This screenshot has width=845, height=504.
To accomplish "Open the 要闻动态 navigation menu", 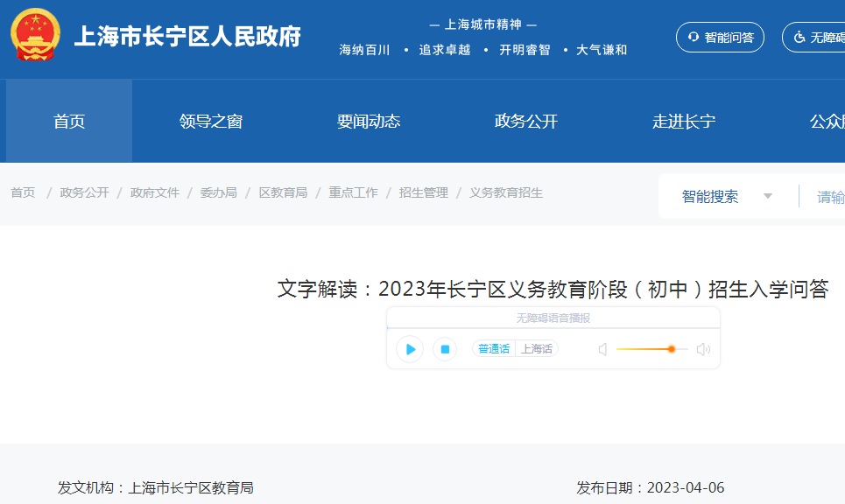I will (369, 121).
